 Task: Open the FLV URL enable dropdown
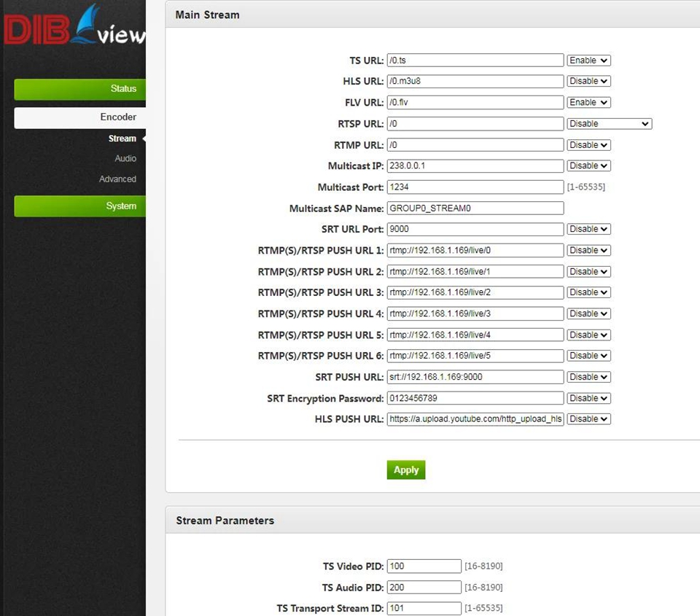588,103
